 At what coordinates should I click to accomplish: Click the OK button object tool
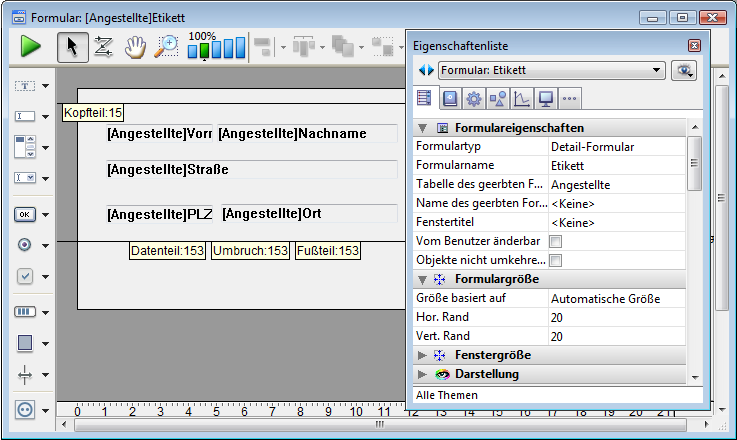[x=25, y=214]
